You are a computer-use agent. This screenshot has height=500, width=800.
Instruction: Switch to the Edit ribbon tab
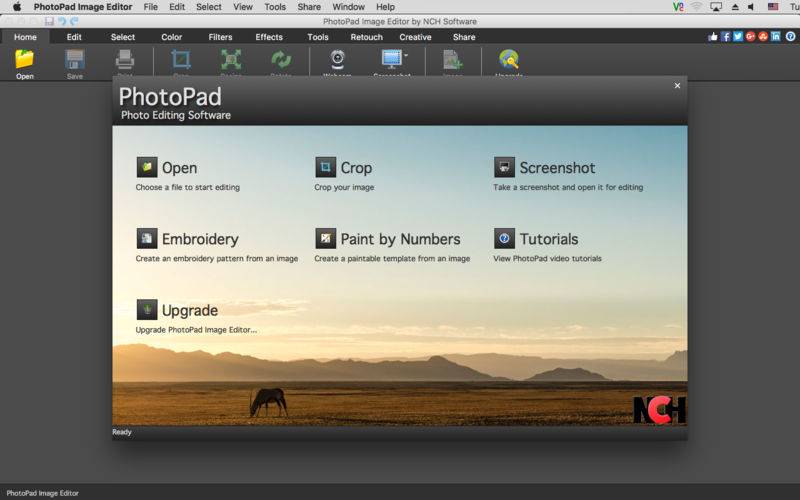(74, 37)
